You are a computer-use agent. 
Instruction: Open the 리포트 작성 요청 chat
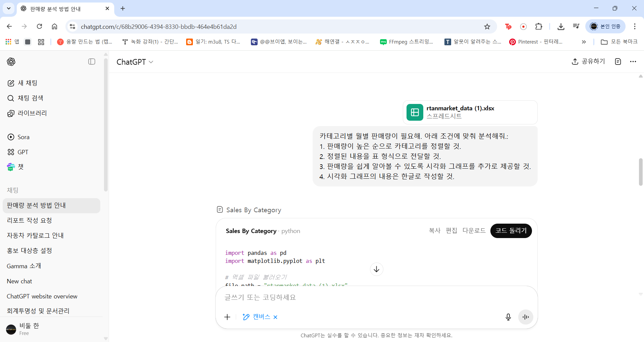(x=51, y=221)
